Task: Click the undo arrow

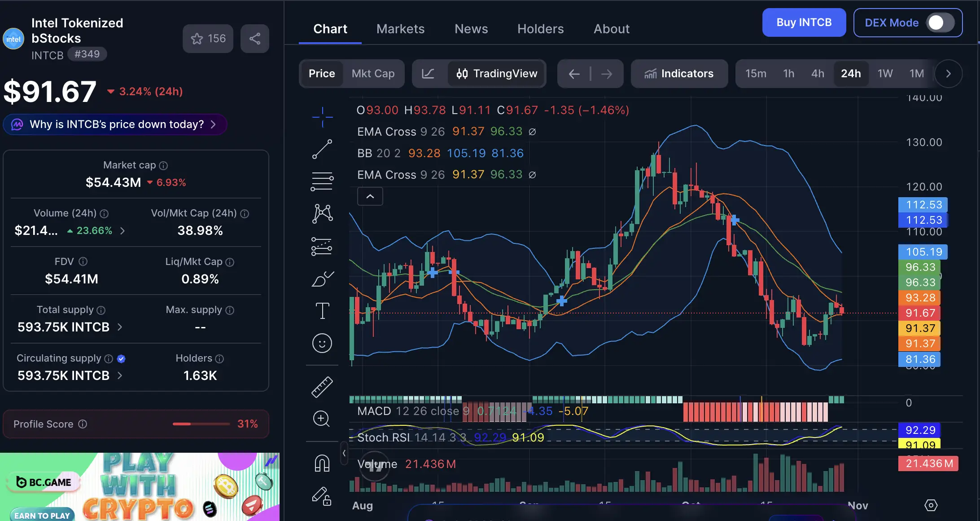Action: (574, 74)
